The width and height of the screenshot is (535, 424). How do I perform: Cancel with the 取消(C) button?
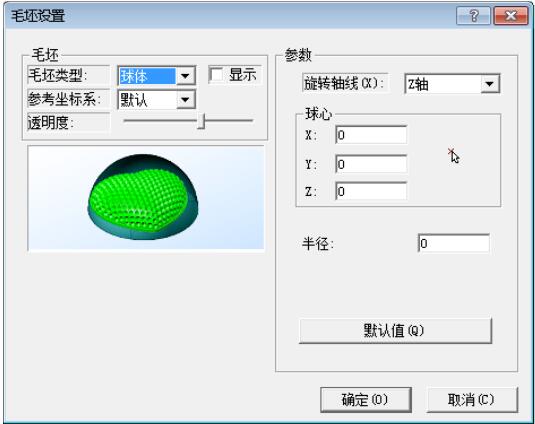pos(472,399)
